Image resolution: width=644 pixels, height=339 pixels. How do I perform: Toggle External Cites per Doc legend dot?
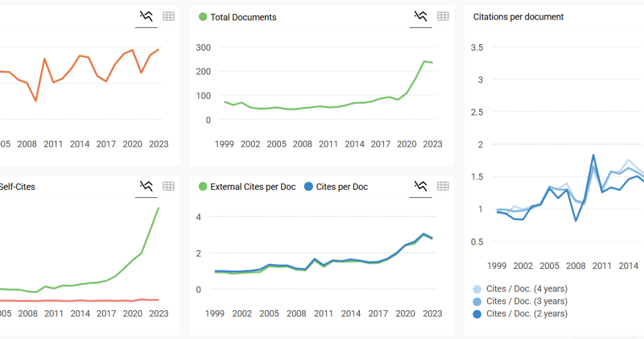[203, 186]
